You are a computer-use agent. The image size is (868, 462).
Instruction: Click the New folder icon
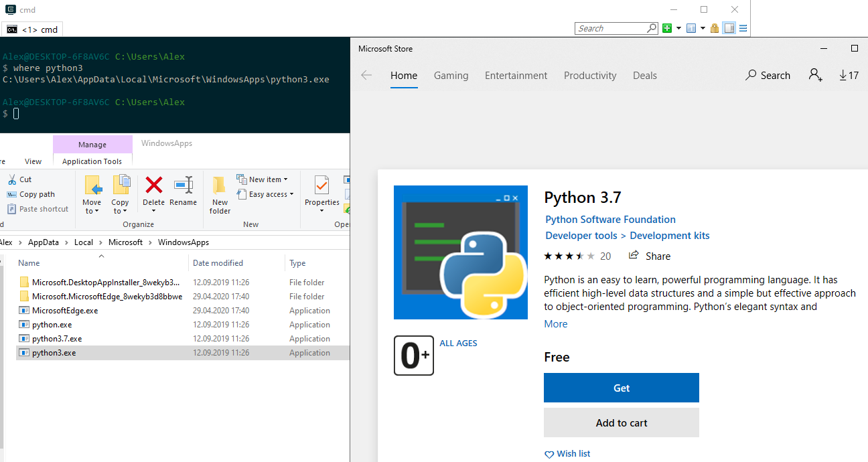pyautogui.click(x=220, y=185)
